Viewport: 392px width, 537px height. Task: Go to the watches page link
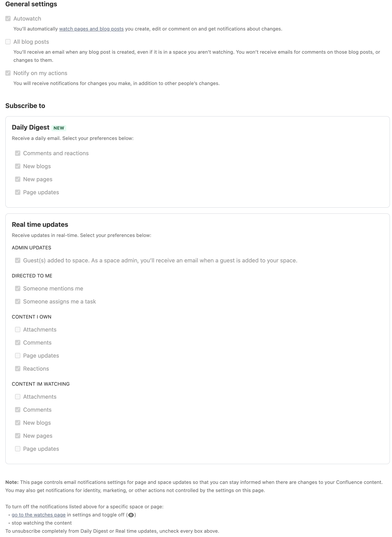click(38, 515)
